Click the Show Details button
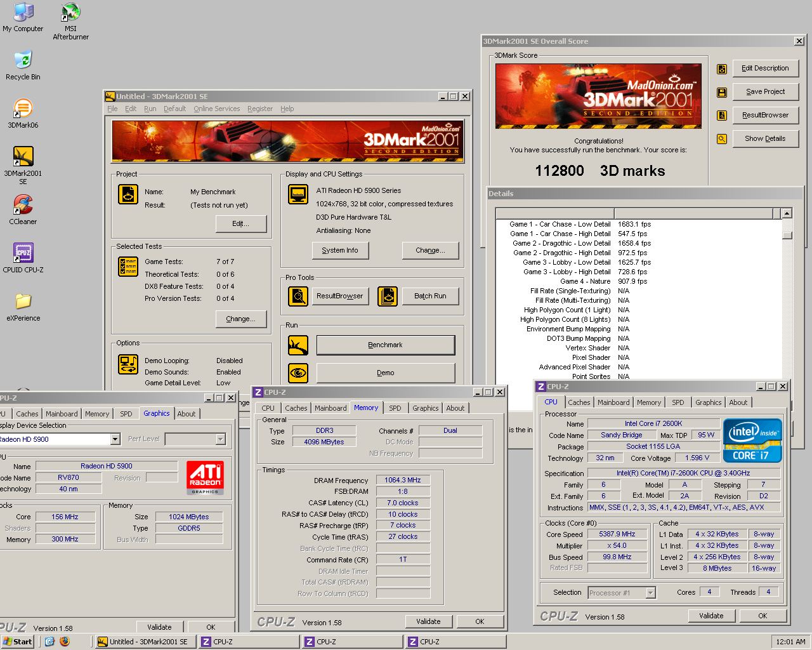 [766, 139]
